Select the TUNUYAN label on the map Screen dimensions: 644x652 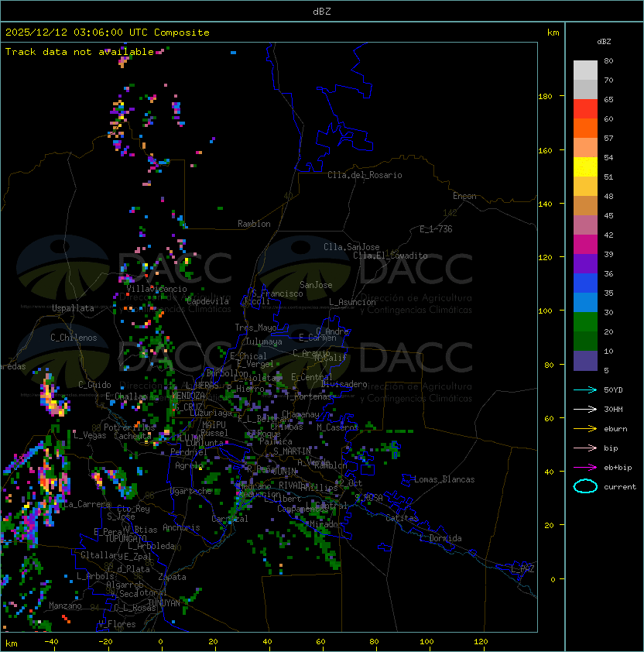163,602
